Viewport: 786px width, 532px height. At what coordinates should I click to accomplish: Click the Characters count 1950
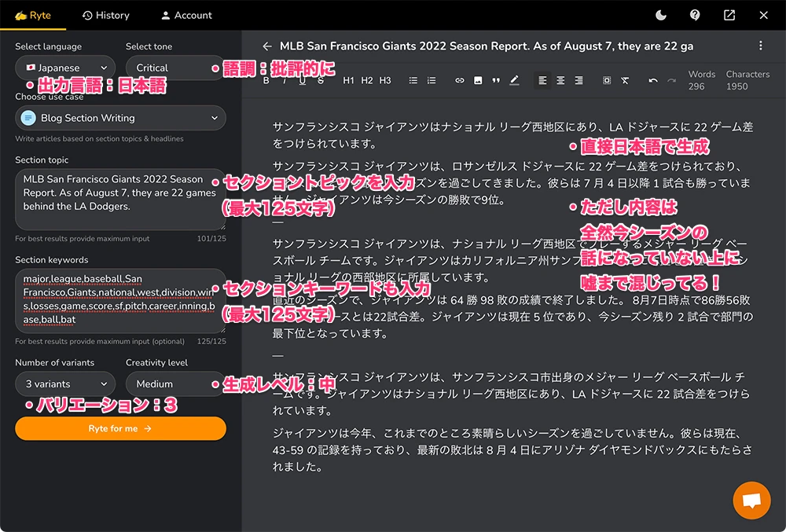(x=737, y=86)
